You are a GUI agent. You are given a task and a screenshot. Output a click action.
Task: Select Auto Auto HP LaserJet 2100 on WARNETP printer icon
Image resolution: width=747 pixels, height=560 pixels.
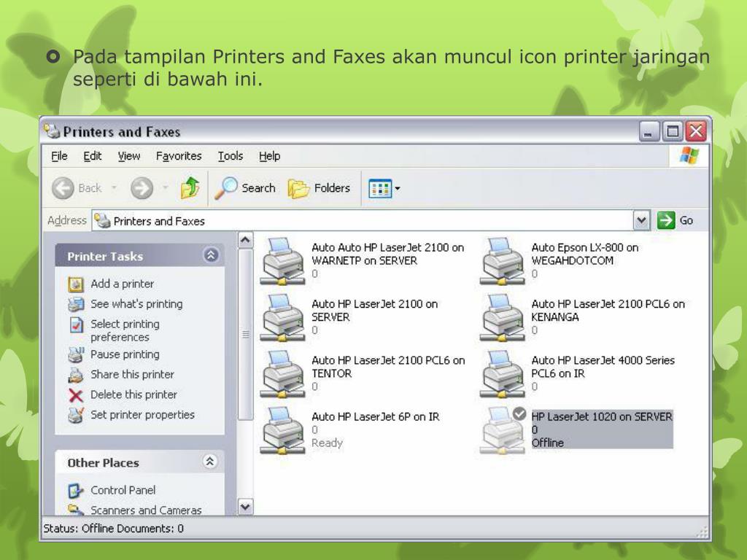282,261
